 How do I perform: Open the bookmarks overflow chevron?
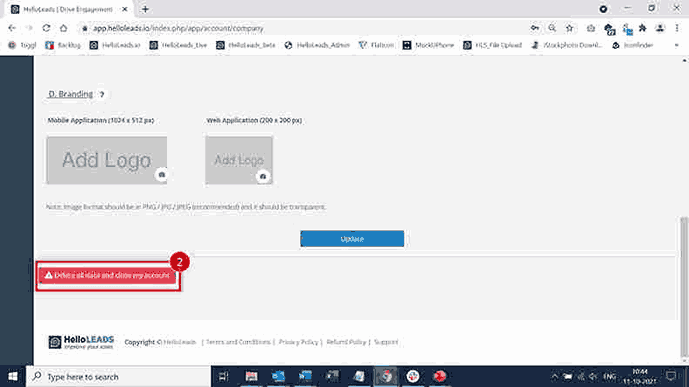pos(677,45)
